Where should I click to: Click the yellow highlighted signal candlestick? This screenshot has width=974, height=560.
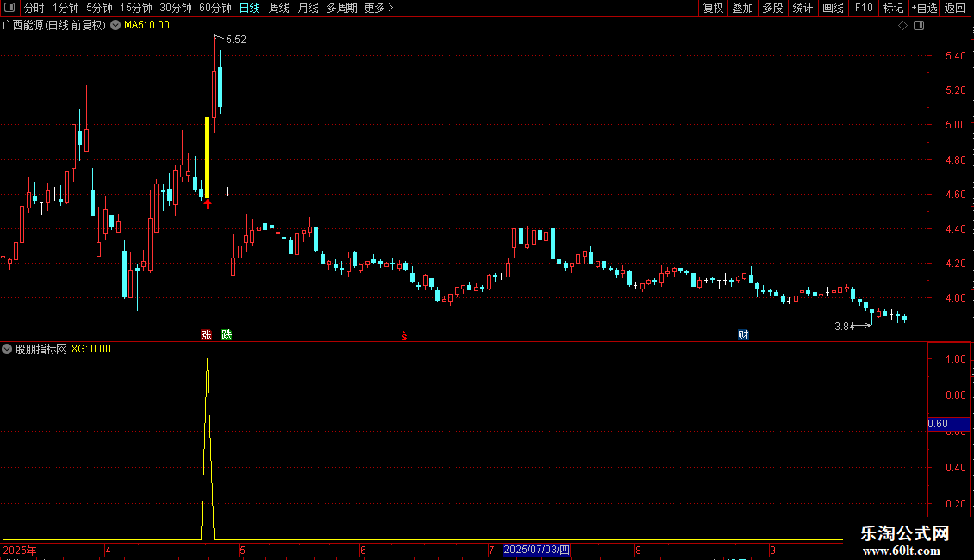208,158
